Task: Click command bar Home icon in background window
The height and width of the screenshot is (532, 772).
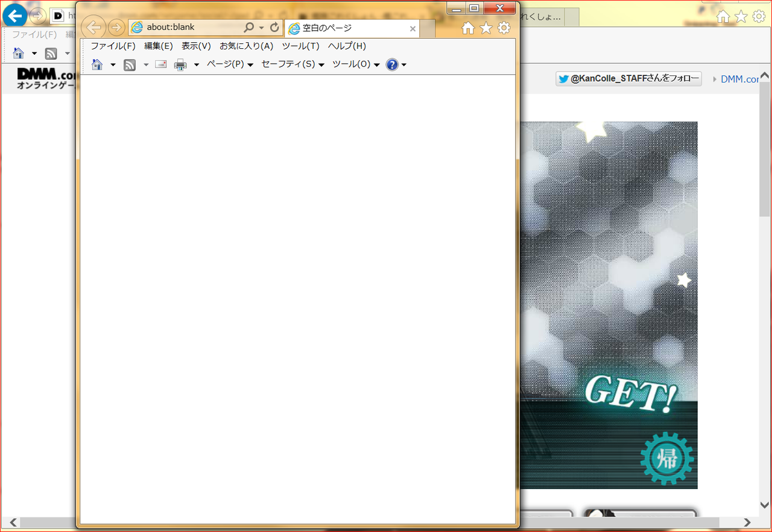Action: pos(19,54)
